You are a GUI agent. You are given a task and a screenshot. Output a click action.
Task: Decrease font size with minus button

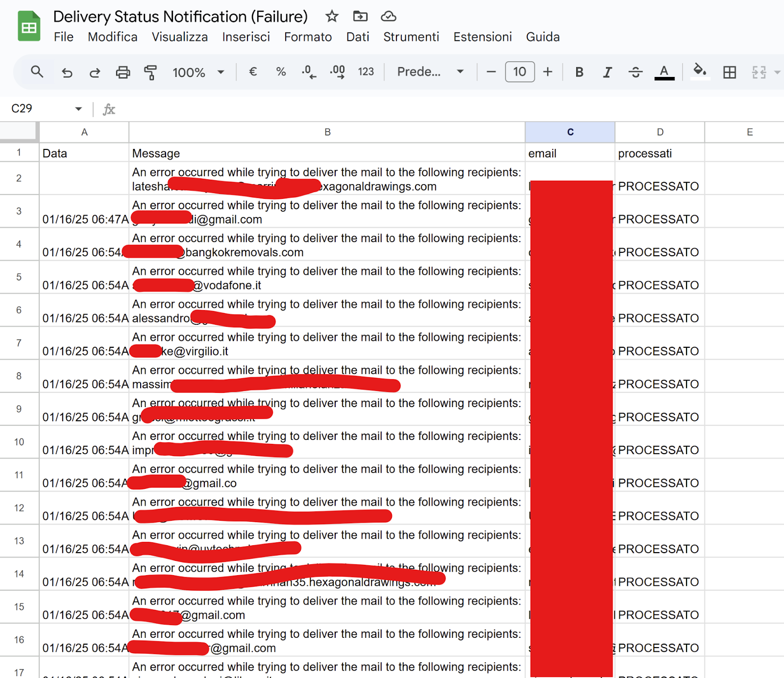coord(491,72)
